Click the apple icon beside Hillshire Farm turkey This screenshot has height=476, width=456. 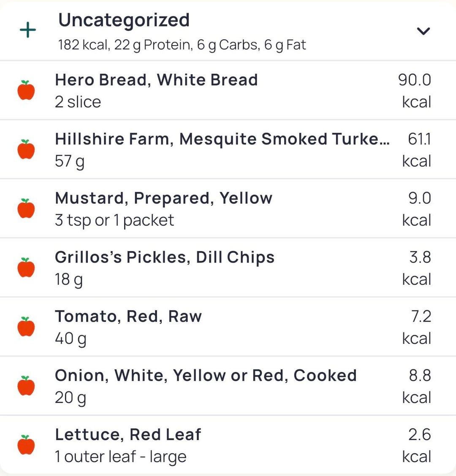tap(26, 149)
